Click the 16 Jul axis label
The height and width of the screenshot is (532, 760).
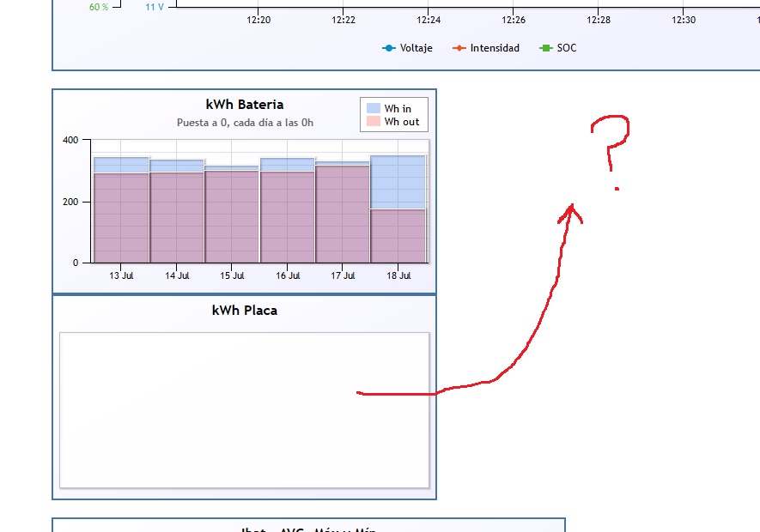pos(288,275)
